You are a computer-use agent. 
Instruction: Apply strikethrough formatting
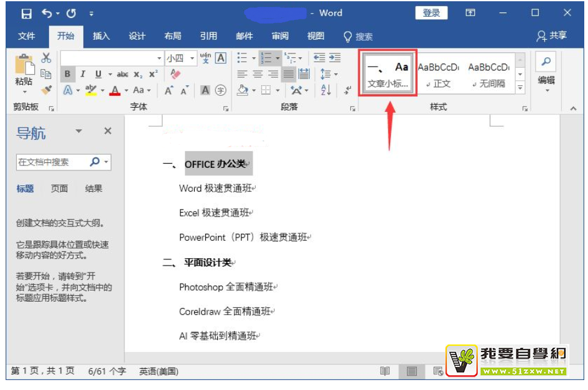(123, 74)
